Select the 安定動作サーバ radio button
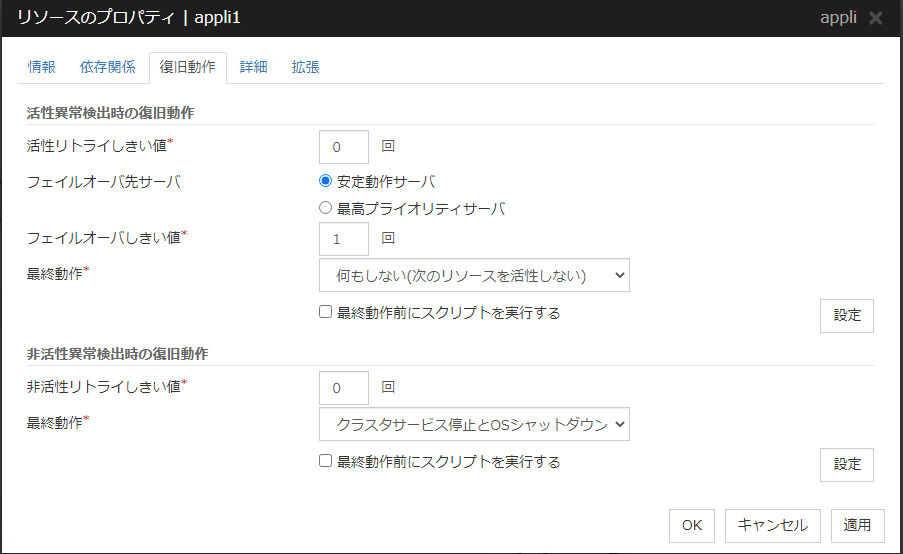The width and height of the screenshot is (903, 554). coord(325,181)
